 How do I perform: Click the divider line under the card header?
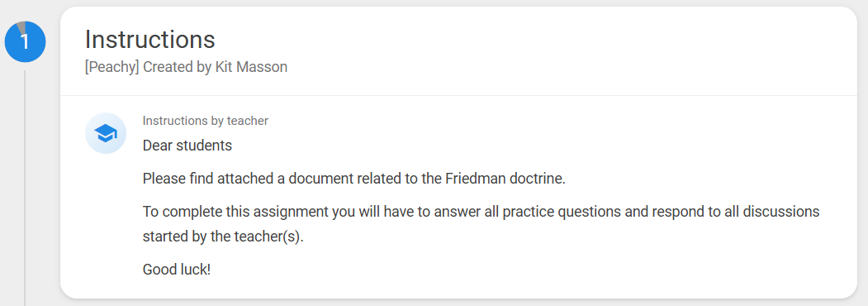point(458,95)
